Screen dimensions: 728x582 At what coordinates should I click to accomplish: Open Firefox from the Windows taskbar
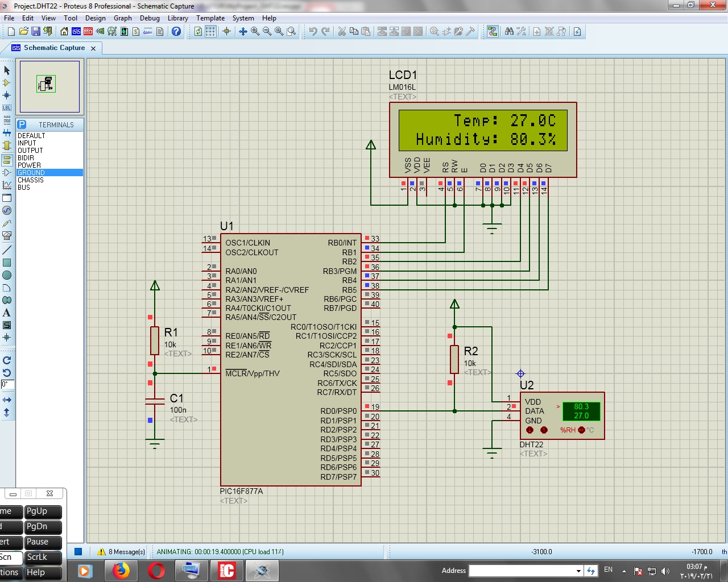(x=121, y=571)
